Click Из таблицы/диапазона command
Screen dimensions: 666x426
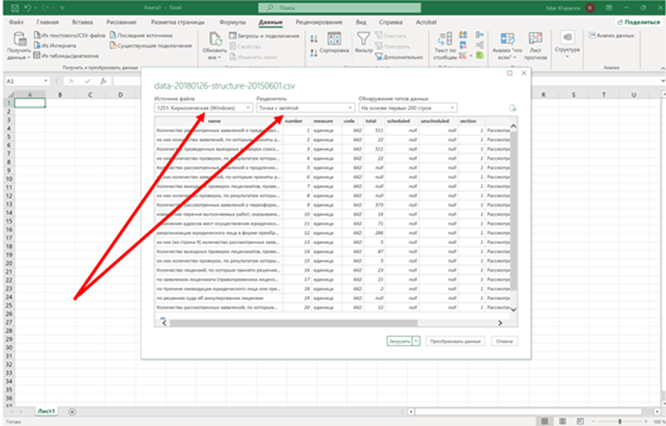click(x=66, y=56)
